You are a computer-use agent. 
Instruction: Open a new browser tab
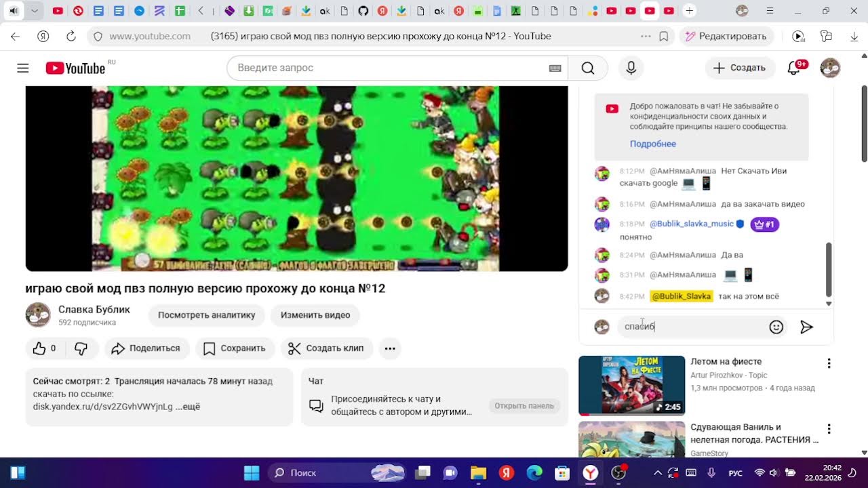[x=690, y=11]
